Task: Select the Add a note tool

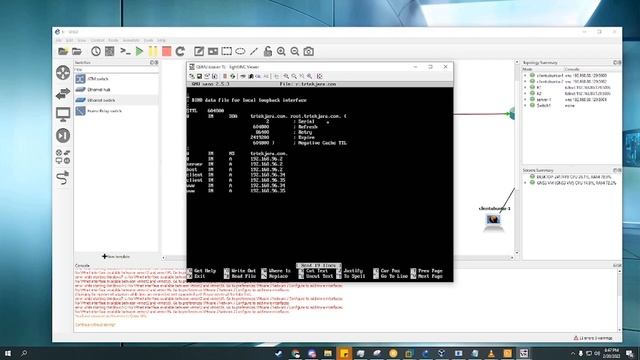Action: tap(199, 51)
